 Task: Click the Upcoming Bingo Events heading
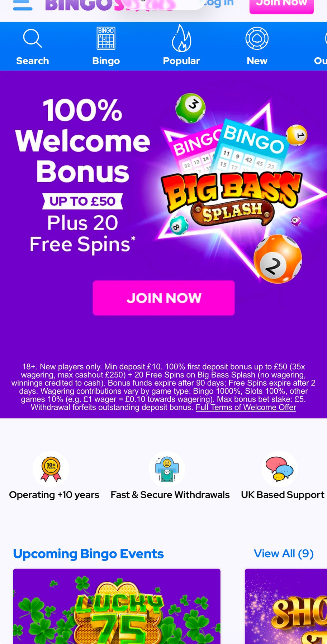click(88, 554)
